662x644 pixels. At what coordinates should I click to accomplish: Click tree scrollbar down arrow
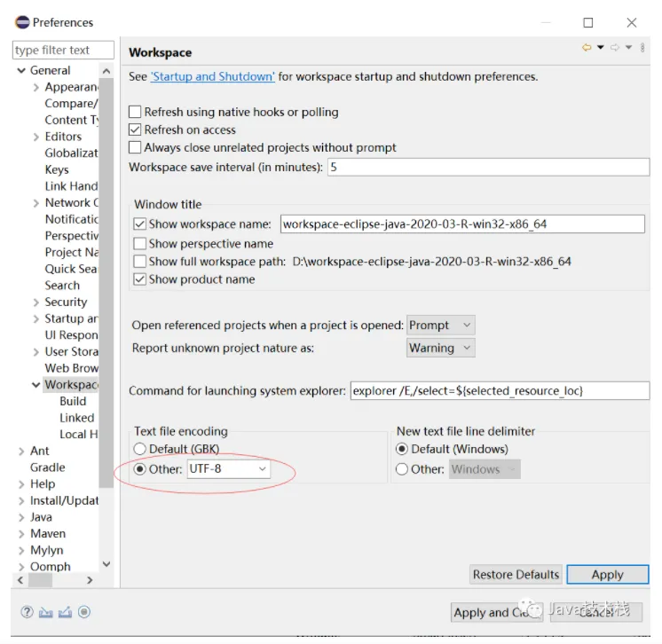click(x=106, y=564)
